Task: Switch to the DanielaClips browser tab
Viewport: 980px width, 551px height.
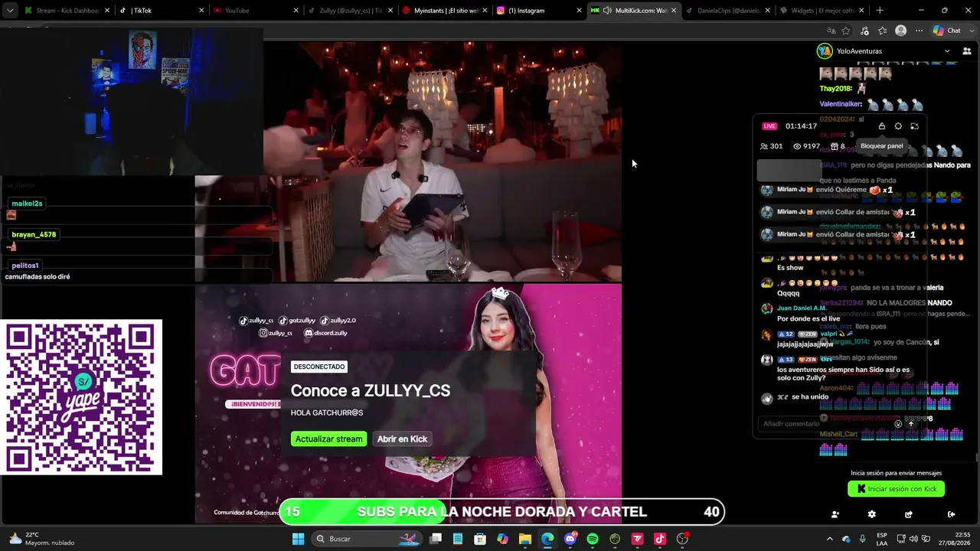Action: [x=727, y=11]
